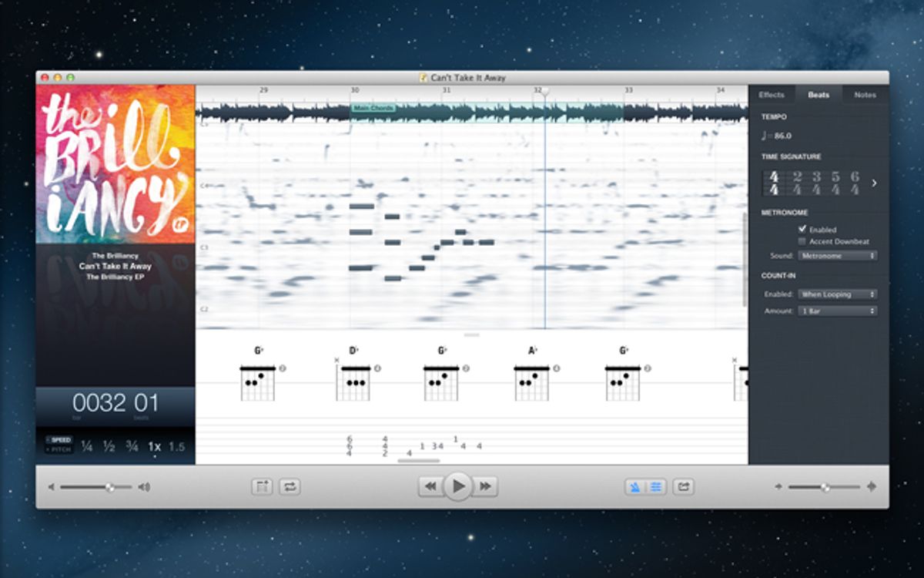Click the A chord diagram
This screenshot has width=924, height=578.
[x=532, y=382]
